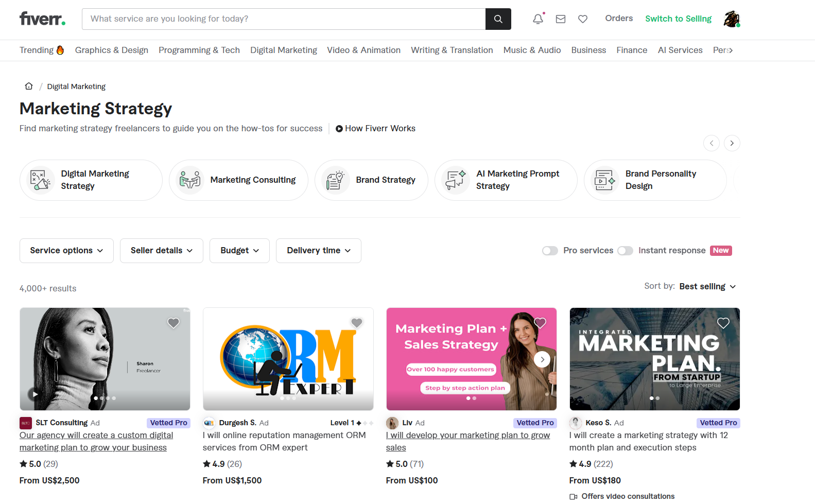Change the Best selling sort order
815x504 pixels.
click(707, 287)
